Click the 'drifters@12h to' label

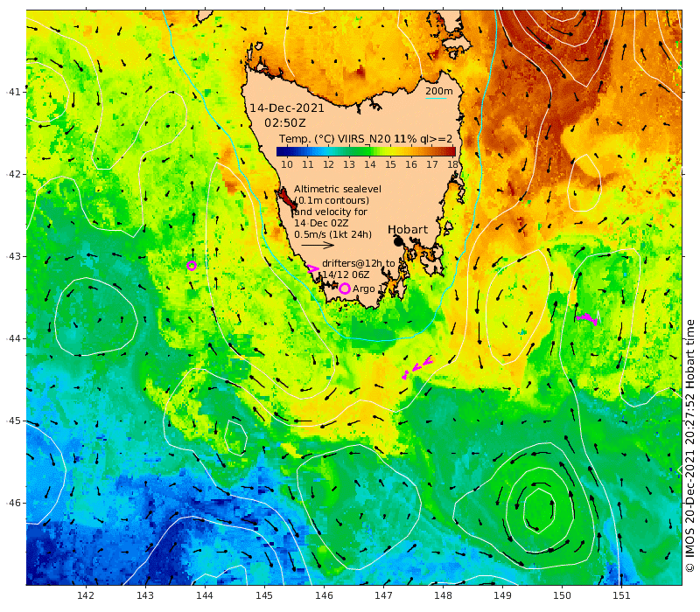pos(359,263)
